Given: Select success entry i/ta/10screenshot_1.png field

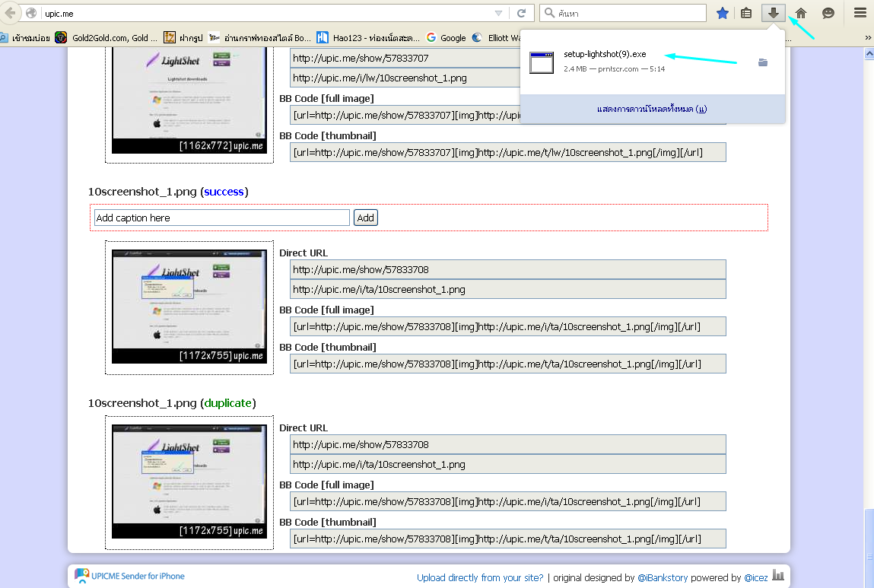Looking at the screenshot, I should (508, 289).
